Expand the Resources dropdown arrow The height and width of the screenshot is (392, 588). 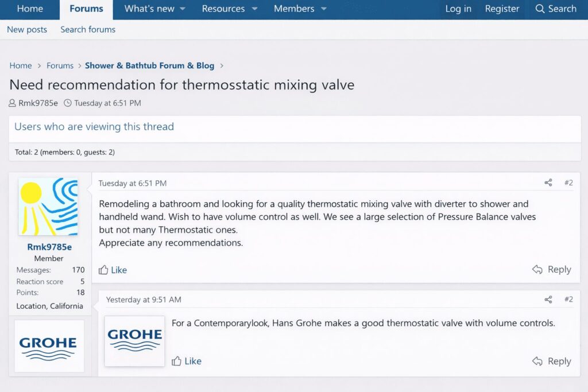[255, 9]
